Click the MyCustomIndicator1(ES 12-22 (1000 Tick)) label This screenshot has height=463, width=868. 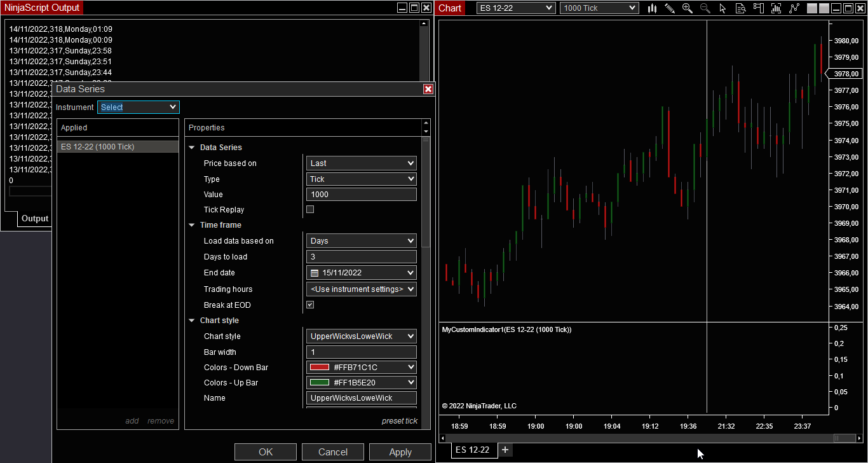[x=506, y=330]
